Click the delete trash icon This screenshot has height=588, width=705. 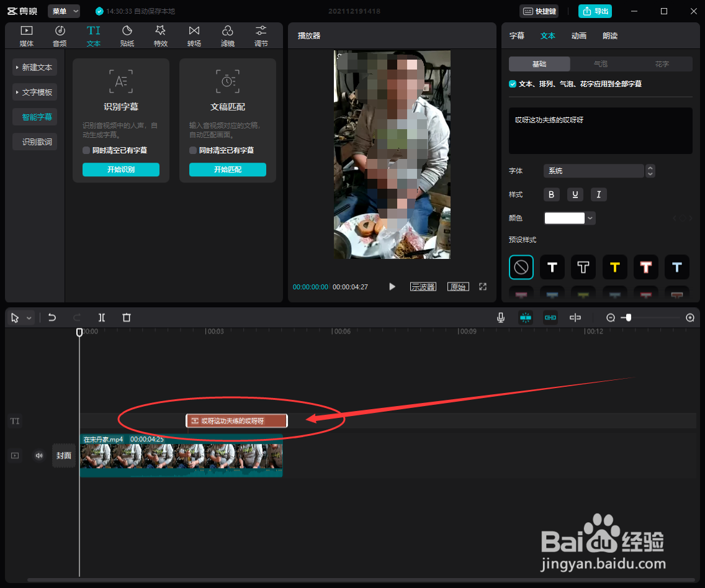[127, 318]
